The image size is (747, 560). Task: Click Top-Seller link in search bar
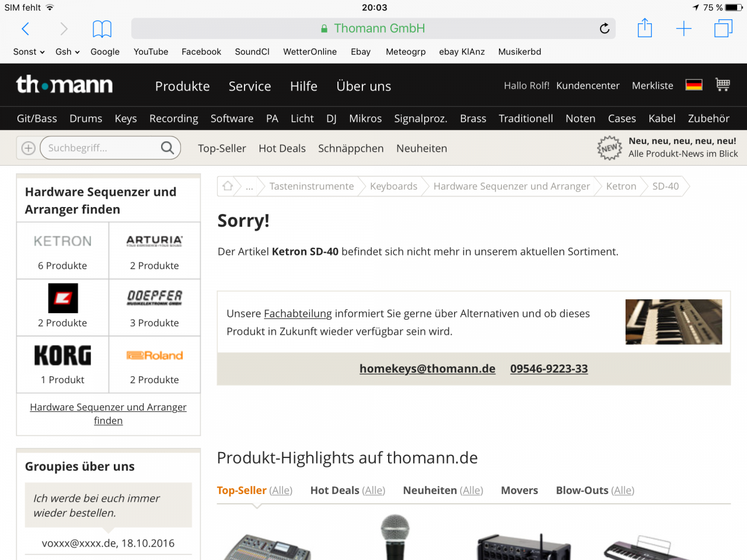click(222, 149)
